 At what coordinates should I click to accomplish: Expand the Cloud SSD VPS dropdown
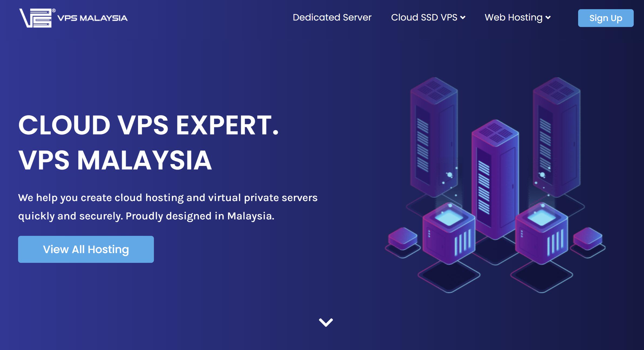[x=428, y=17]
